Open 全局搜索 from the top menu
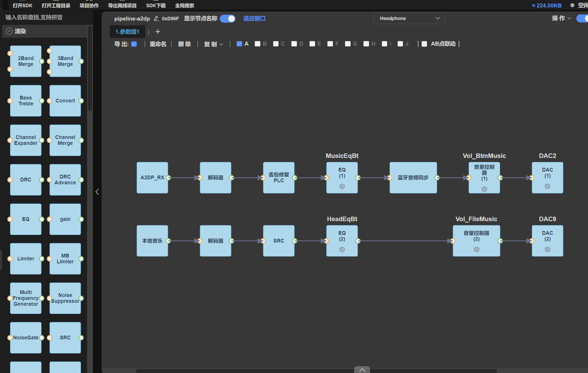Viewport: 588px width, 373px height. coord(185,6)
